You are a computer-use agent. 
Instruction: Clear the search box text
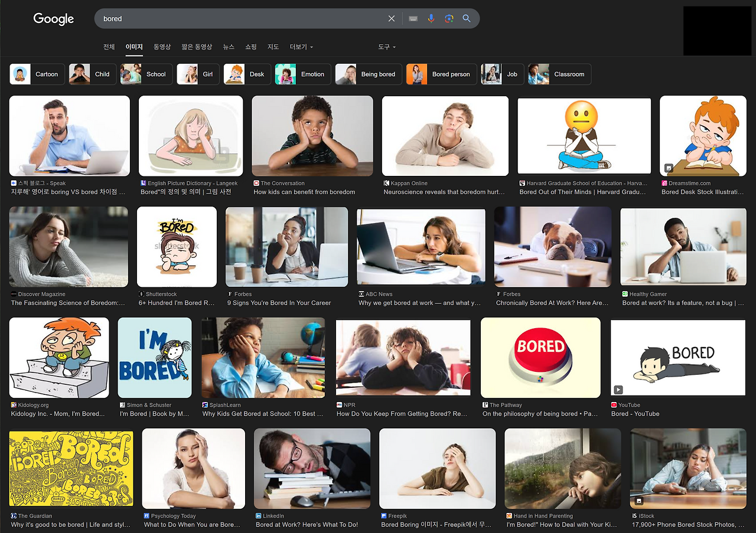(x=391, y=19)
